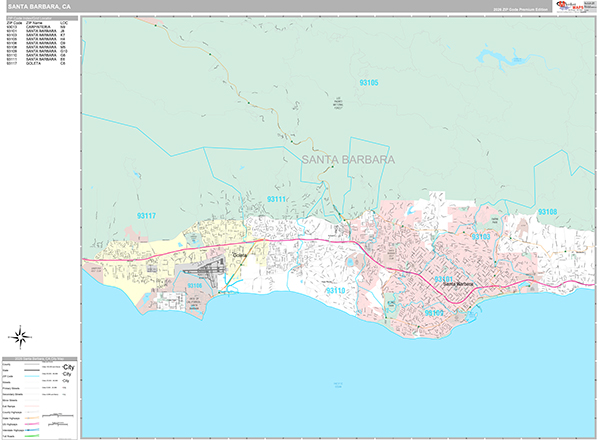Click the 93103 ZIP code label
This screenshot has height=440, width=600.
pos(481,237)
